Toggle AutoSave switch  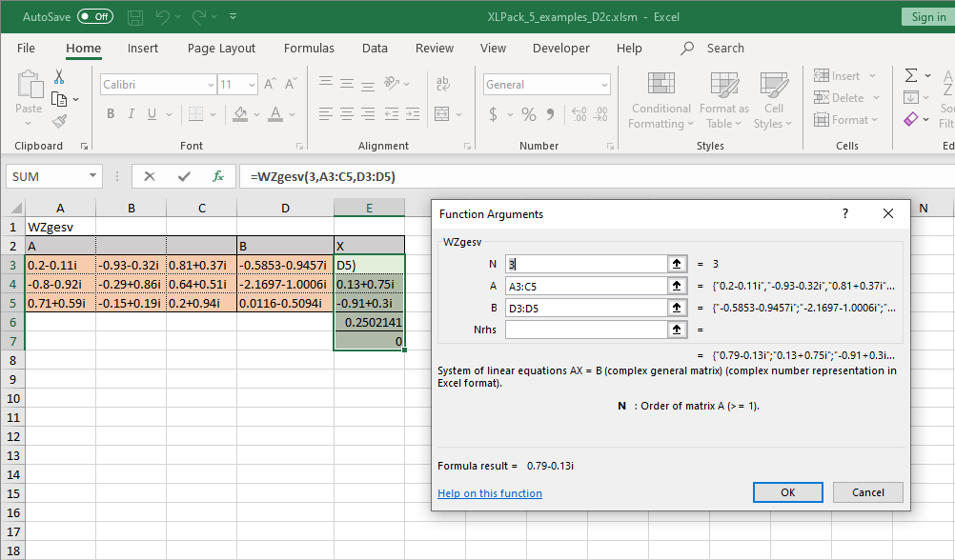(95, 17)
